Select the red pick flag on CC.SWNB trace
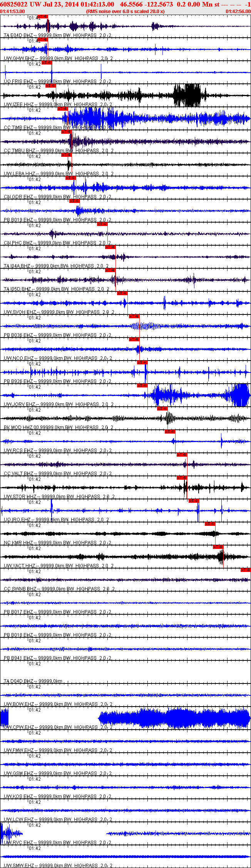Image resolution: width=251 pixels, height=868 pixels. [x=246, y=570]
